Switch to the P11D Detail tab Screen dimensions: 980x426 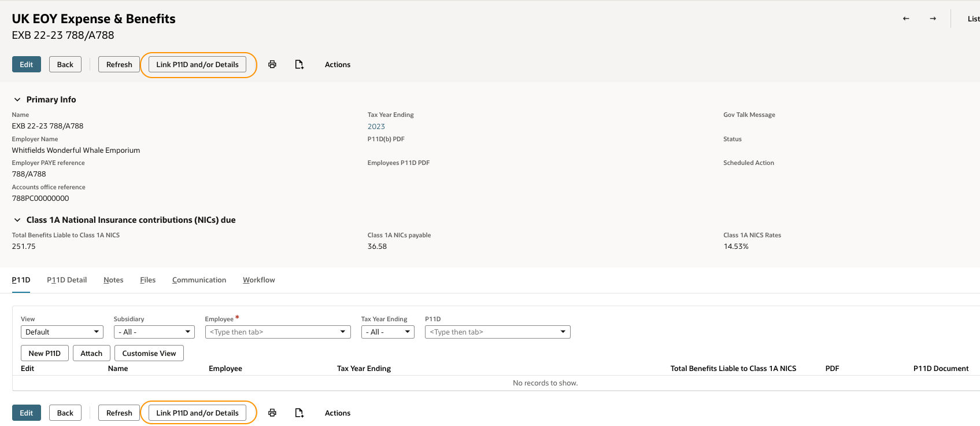click(67, 280)
